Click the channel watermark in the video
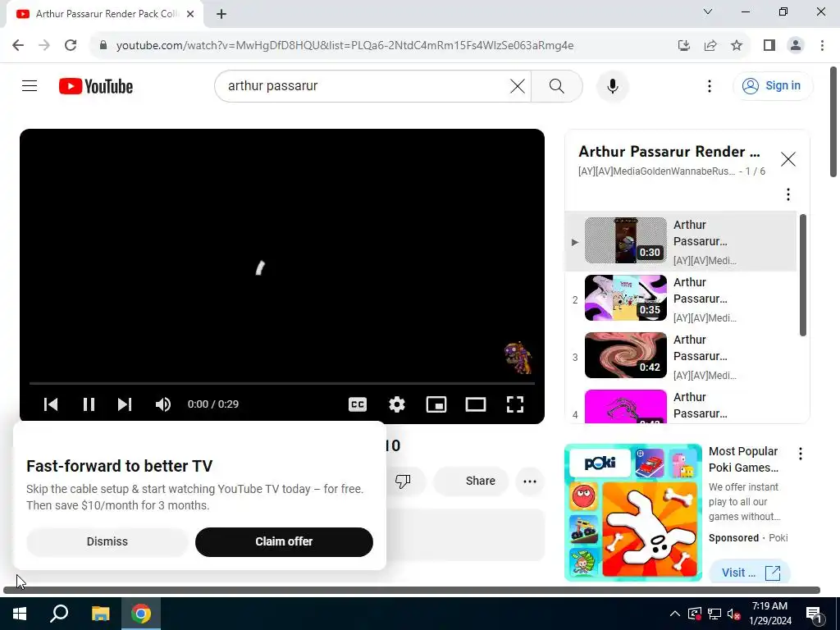840x630 pixels. [x=518, y=358]
